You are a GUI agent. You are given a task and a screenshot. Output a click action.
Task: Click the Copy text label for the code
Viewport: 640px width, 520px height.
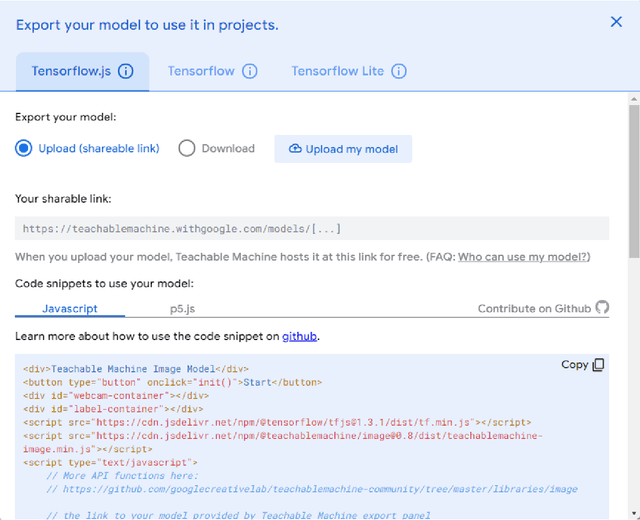pyautogui.click(x=574, y=364)
